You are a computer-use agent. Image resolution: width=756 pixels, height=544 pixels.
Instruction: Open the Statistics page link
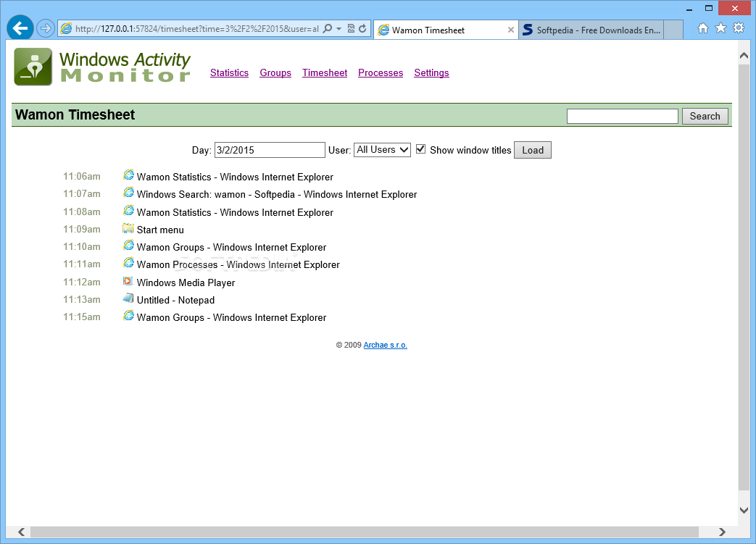(230, 72)
